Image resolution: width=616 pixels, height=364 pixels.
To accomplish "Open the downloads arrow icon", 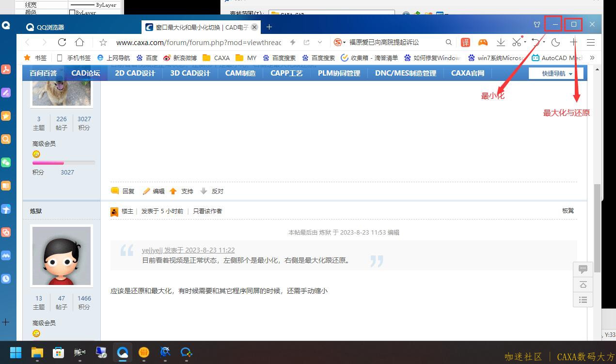I will coord(501,42).
